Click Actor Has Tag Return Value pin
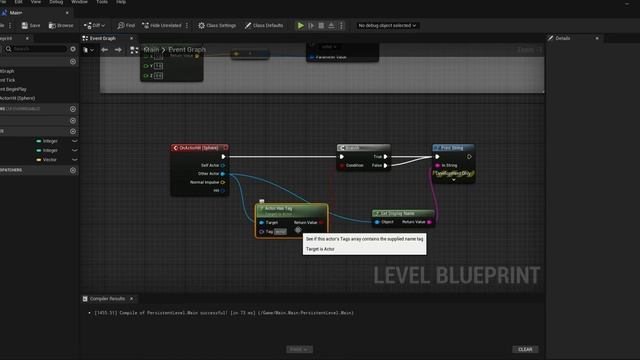The image size is (640, 360). [x=321, y=222]
